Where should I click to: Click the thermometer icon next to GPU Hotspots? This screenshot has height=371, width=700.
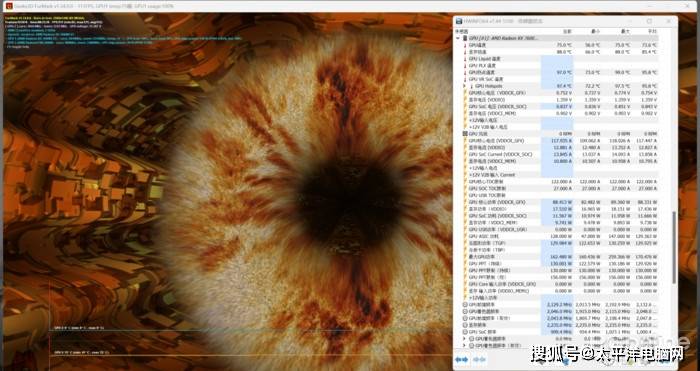(x=471, y=86)
